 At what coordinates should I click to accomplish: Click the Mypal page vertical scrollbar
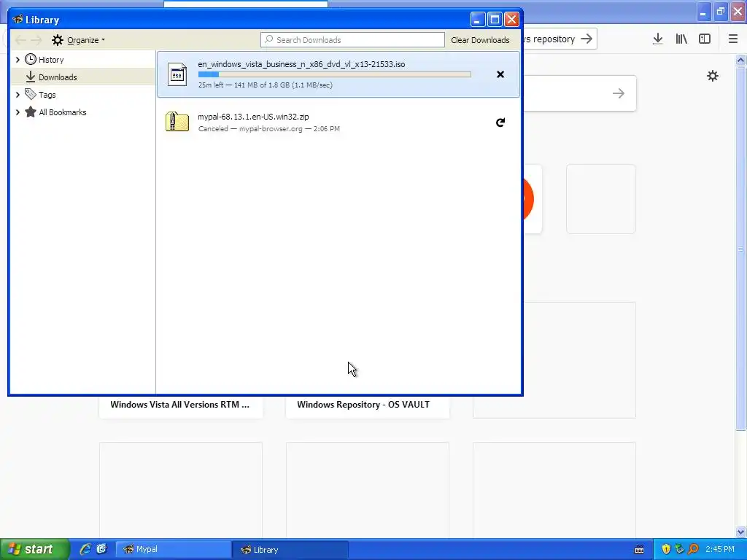740,248
